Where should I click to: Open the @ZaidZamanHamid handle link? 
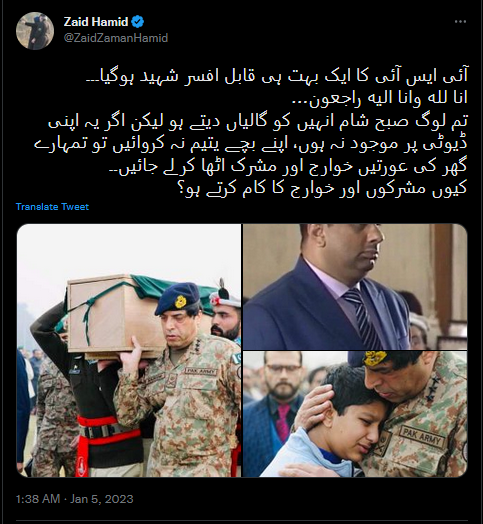[116, 38]
